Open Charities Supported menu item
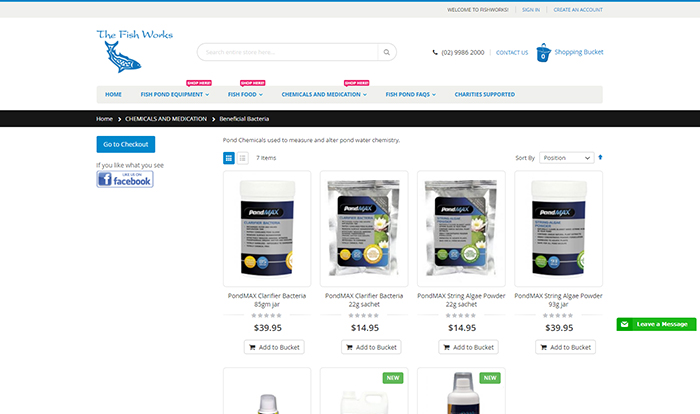This screenshot has width=700, height=414. (x=484, y=94)
